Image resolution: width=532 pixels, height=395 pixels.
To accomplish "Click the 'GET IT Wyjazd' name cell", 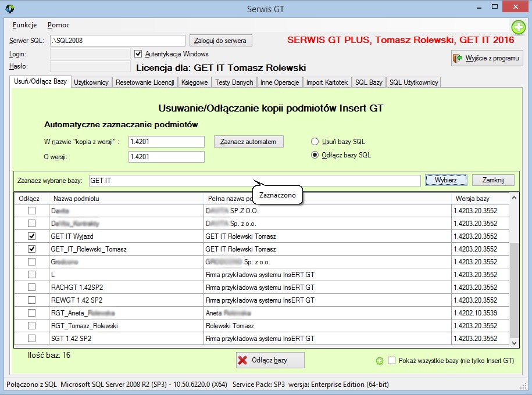I will [x=126, y=236].
